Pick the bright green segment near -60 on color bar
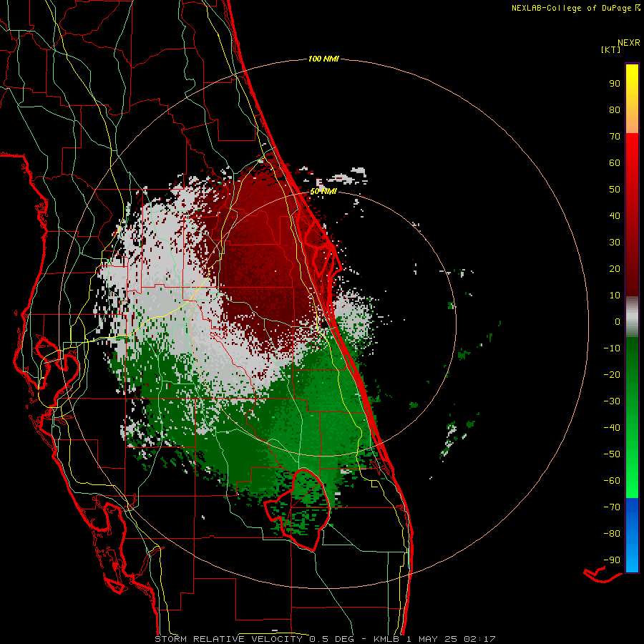 coord(632,482)
